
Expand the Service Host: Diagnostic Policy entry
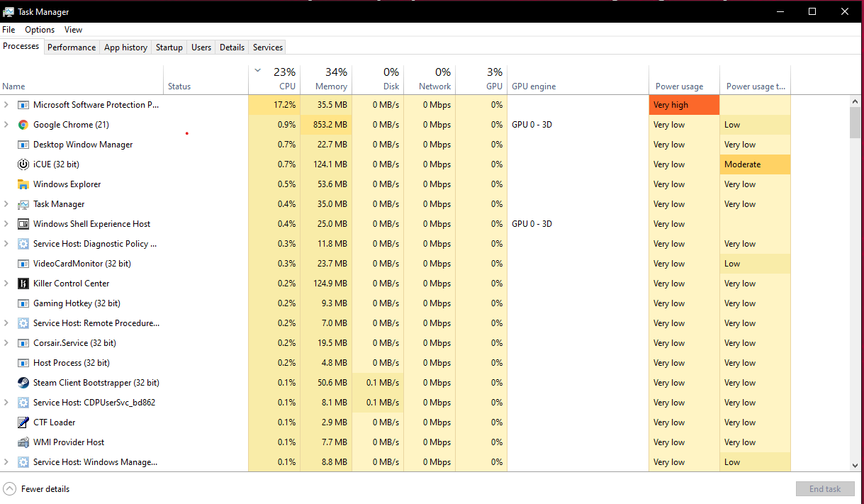pos(6,244)
